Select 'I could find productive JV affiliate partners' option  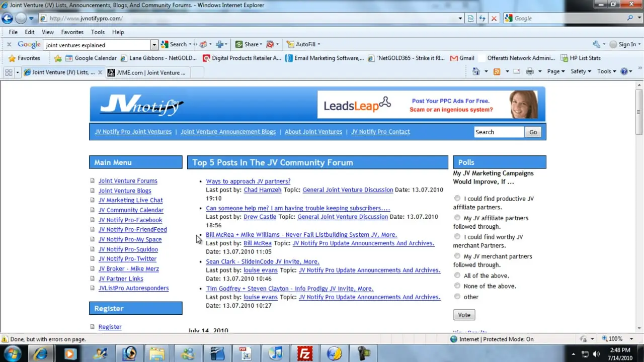pos(457,199)
